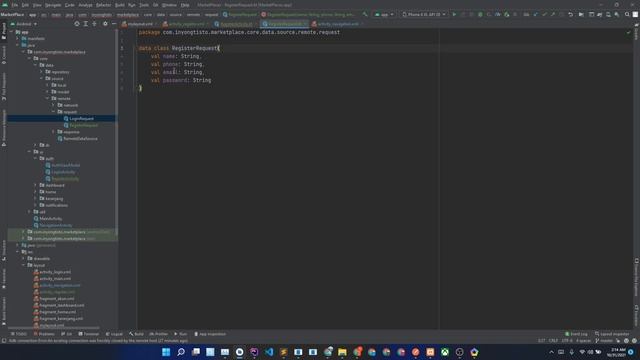Open the Refactor menu

point(104,5)
